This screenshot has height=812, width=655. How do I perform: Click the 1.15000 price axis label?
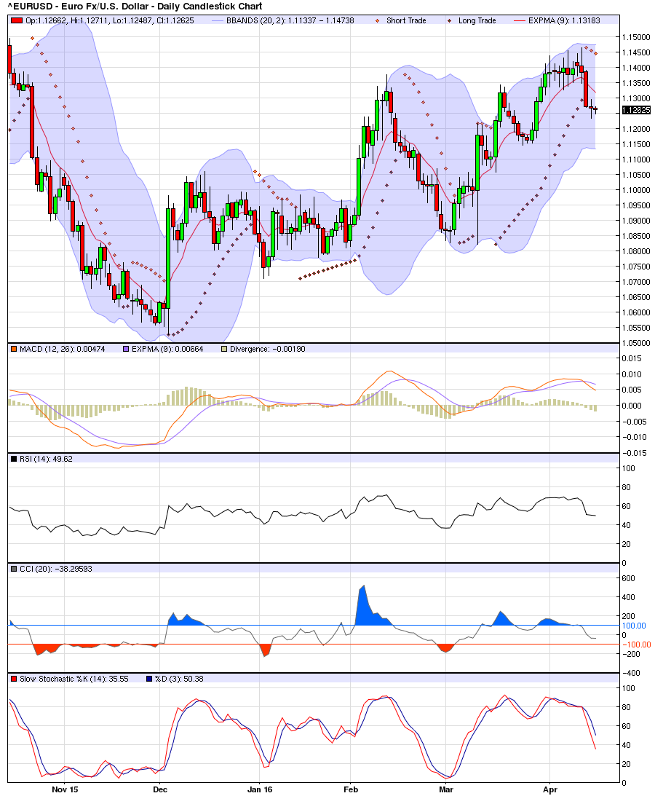coord(636,37)
